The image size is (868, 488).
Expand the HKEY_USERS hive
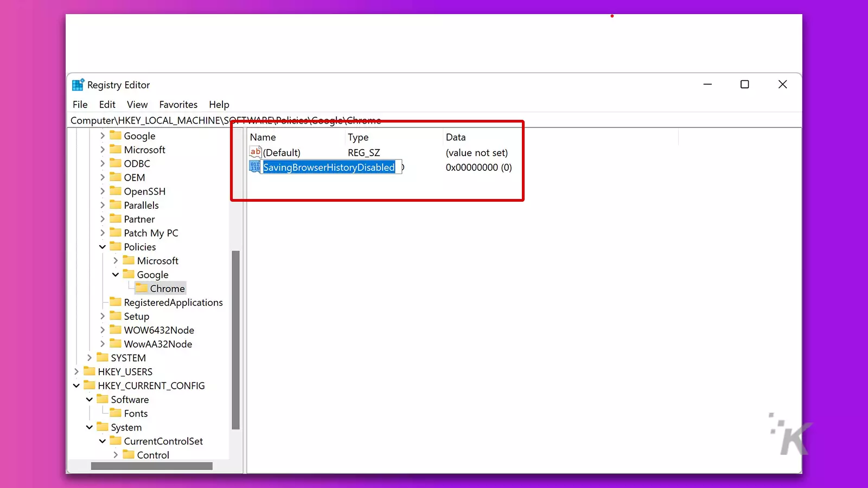(76, 372)
